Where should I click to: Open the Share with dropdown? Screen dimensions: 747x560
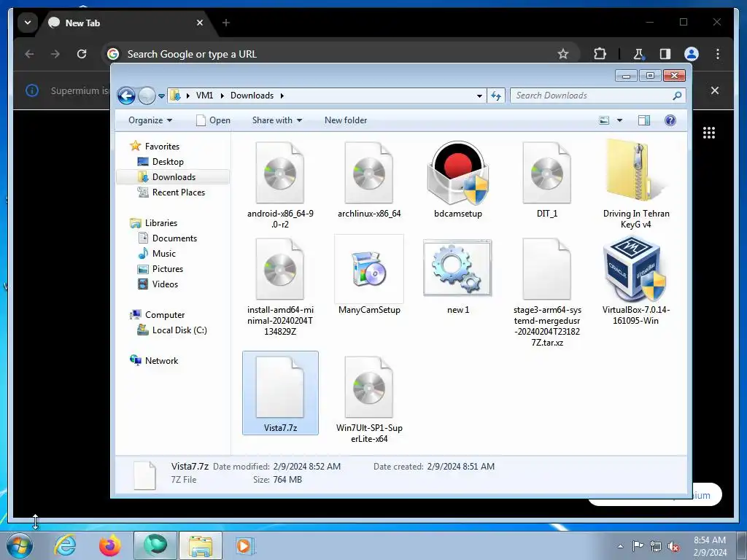coord(277,120)
